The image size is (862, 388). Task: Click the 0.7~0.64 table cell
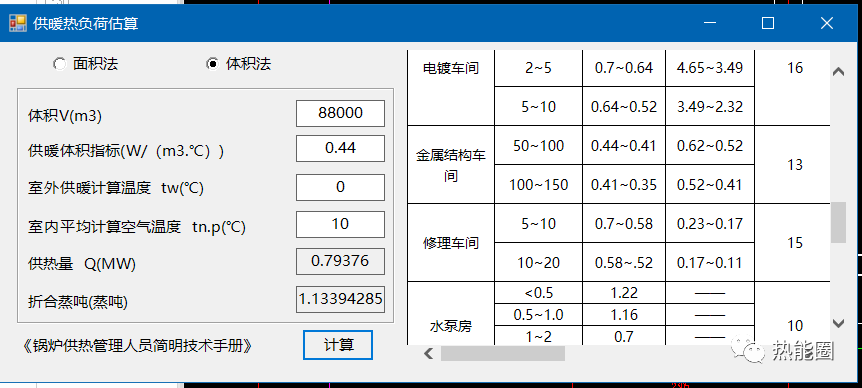pos(624,68)
